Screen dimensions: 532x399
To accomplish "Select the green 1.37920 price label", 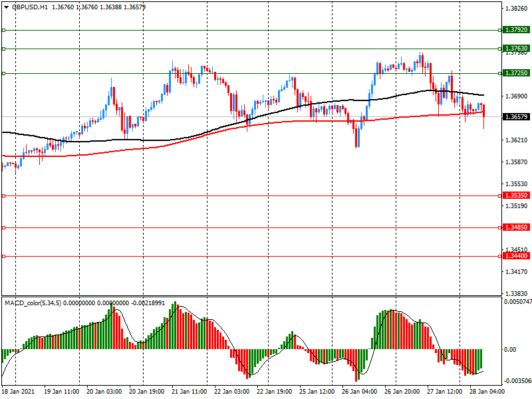I will point(516,30).
